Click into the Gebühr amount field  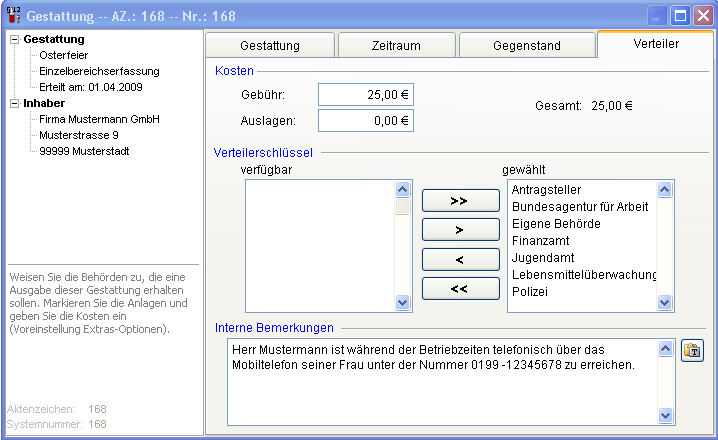tap(365, 95)
